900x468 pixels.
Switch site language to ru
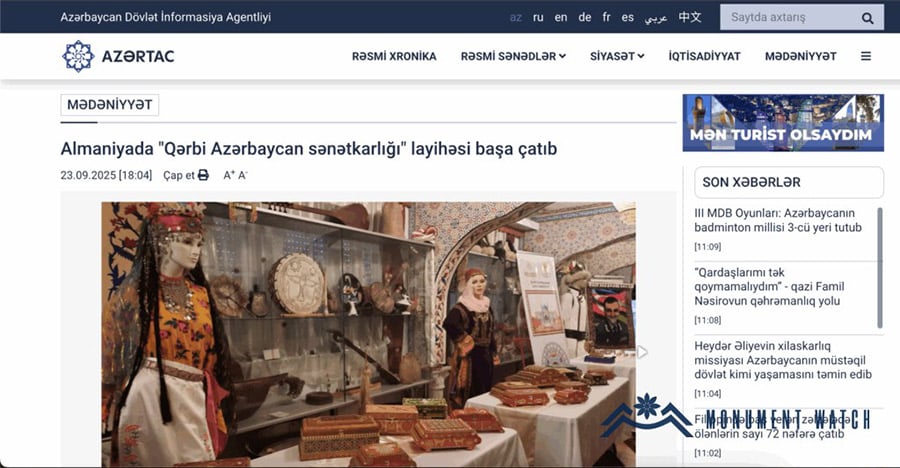point(538,17)
